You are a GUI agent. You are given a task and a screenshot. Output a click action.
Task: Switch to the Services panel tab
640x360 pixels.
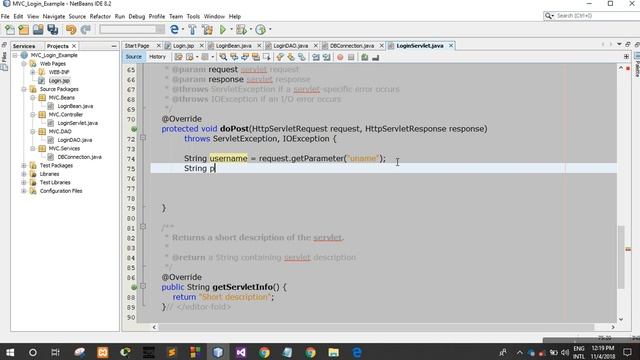24,46
